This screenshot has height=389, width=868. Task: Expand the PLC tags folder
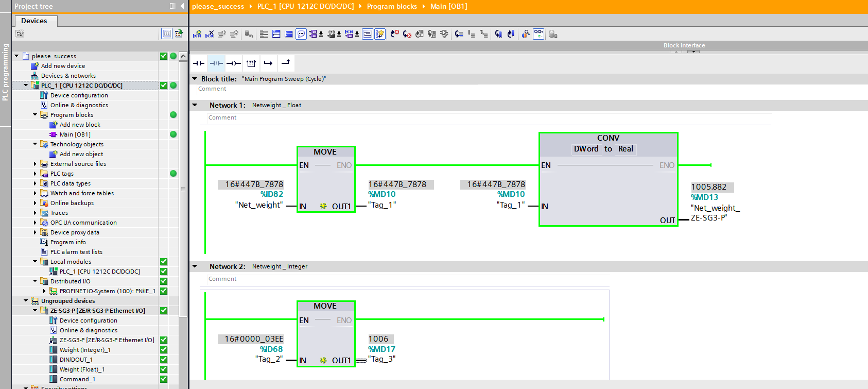coord(35,173)
